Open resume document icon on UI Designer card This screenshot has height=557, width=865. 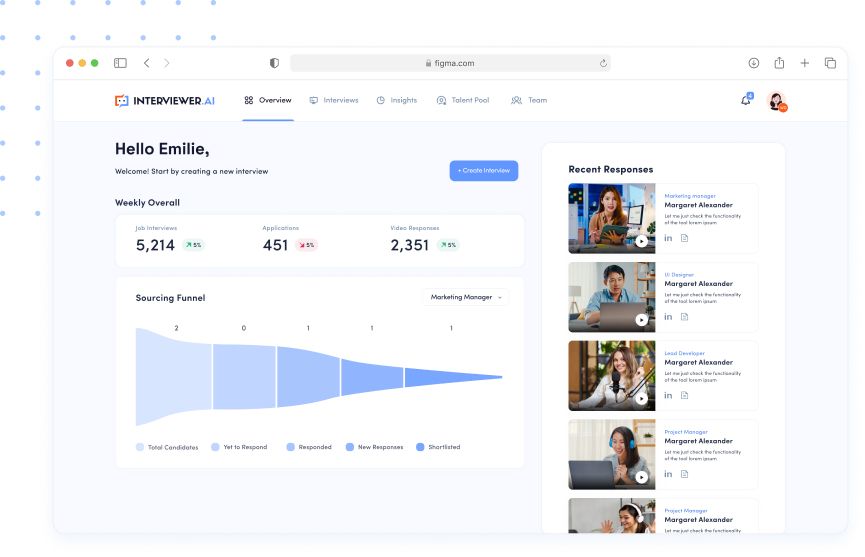(x=685, y=317)
